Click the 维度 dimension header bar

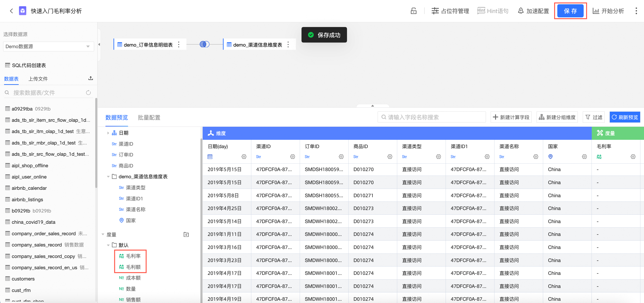coord(397,133)
